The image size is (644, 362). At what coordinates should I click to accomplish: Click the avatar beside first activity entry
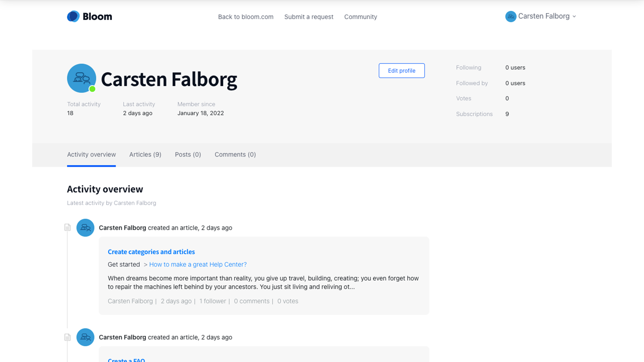click(85, 228)
